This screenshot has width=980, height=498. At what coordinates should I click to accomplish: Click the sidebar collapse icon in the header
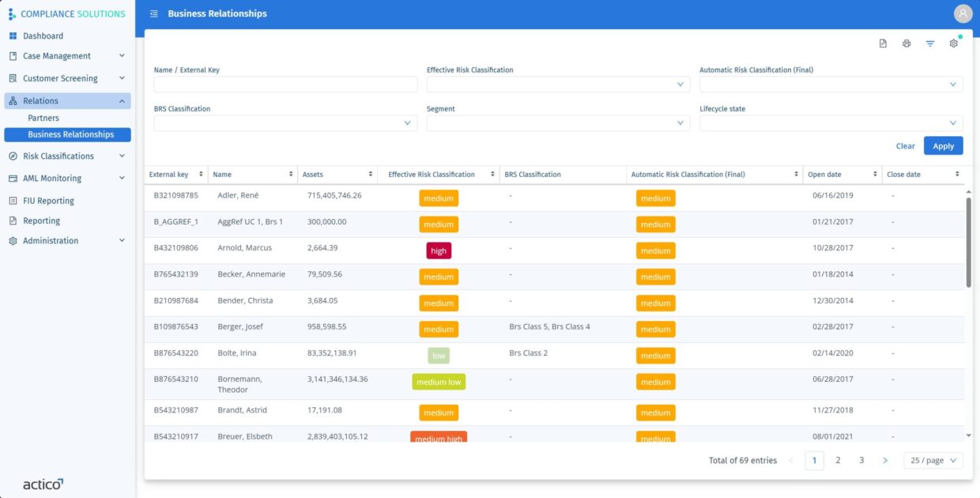[x=153, y=13]
